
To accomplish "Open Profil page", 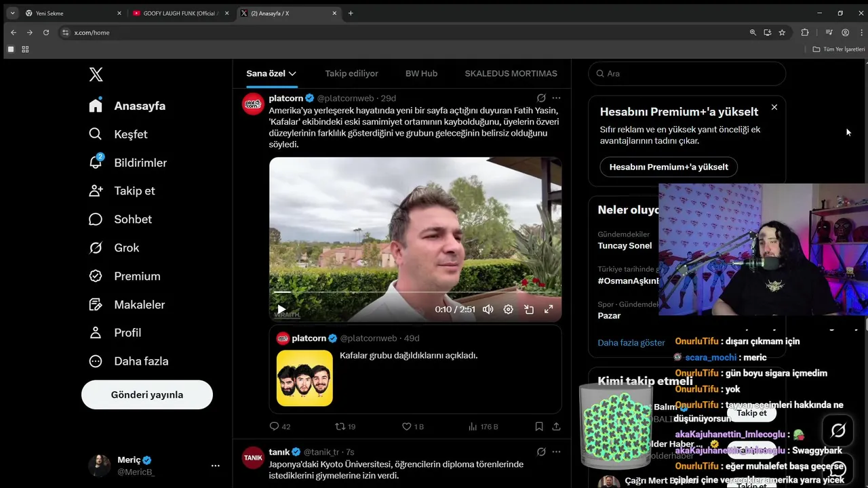I will [115, 333].
